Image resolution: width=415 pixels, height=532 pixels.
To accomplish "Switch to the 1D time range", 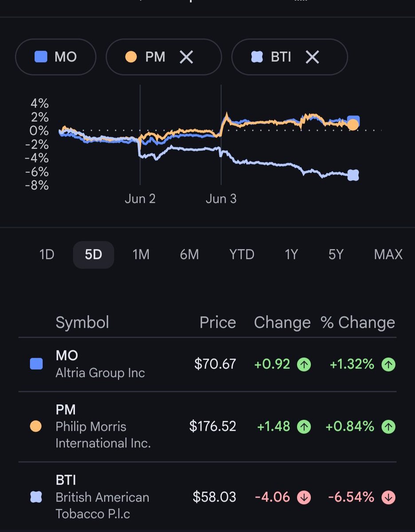I will tap(47, 254).
